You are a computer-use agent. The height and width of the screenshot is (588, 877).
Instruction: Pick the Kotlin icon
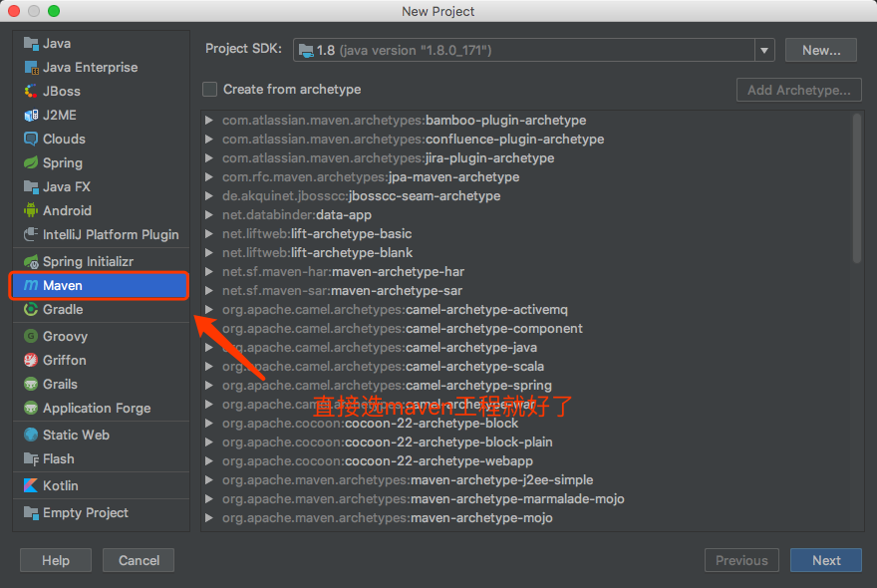[x=31, y=486]
